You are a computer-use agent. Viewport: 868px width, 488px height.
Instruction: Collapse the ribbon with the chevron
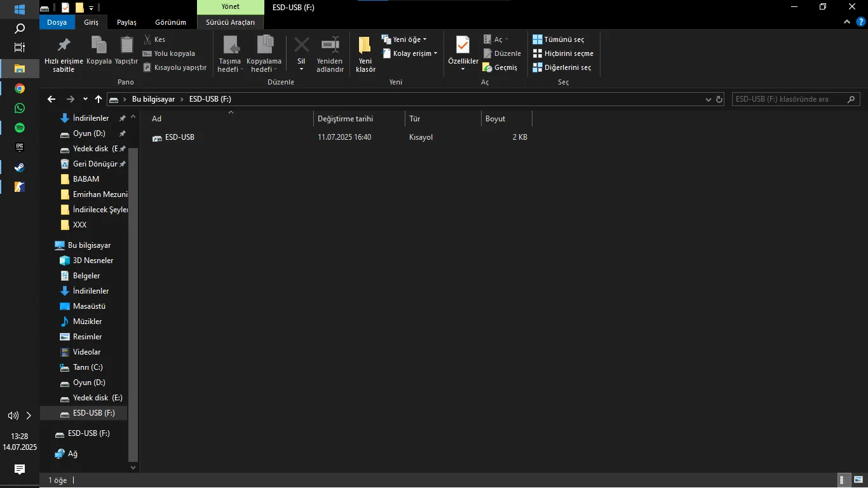(847, 22)
